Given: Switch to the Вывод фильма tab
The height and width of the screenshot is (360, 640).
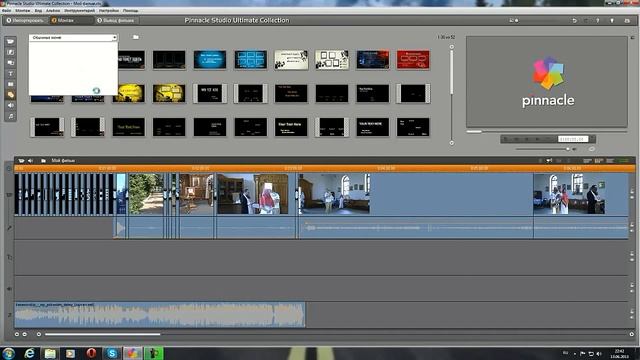Looking at the screenshot, I should 116,20.
